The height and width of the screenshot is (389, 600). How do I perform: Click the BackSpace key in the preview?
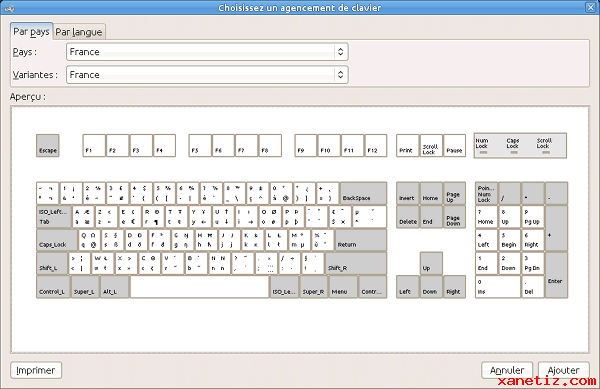coord(364,193)
